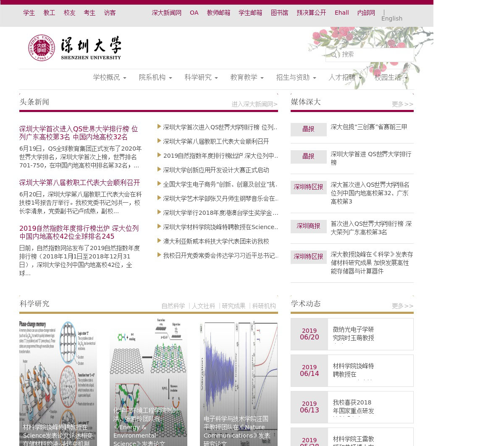Open the 06/20 academic event 微纳光电子学研究院
This screenshot has width=504, height=446.
coord(352,334)
